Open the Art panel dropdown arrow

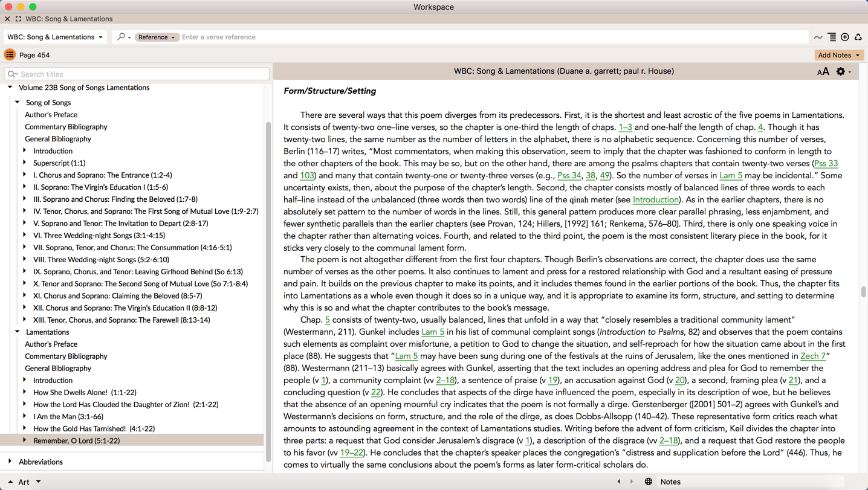[x=38, y=482]
